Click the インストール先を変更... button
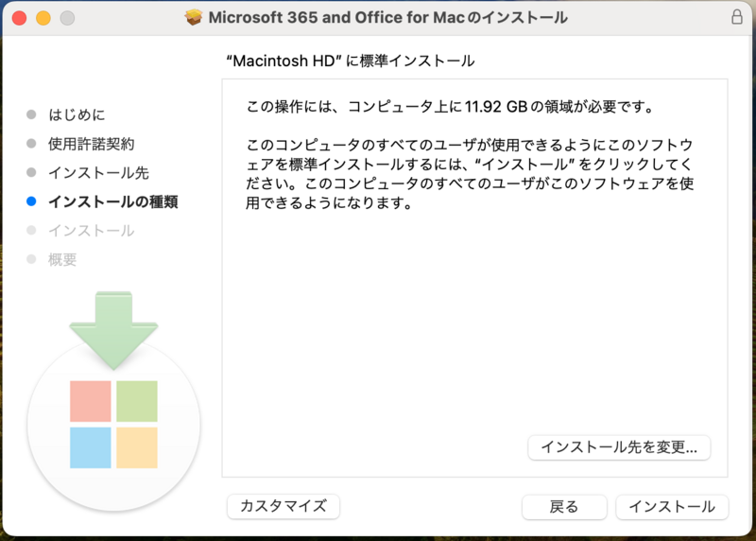 click(619, 447)
